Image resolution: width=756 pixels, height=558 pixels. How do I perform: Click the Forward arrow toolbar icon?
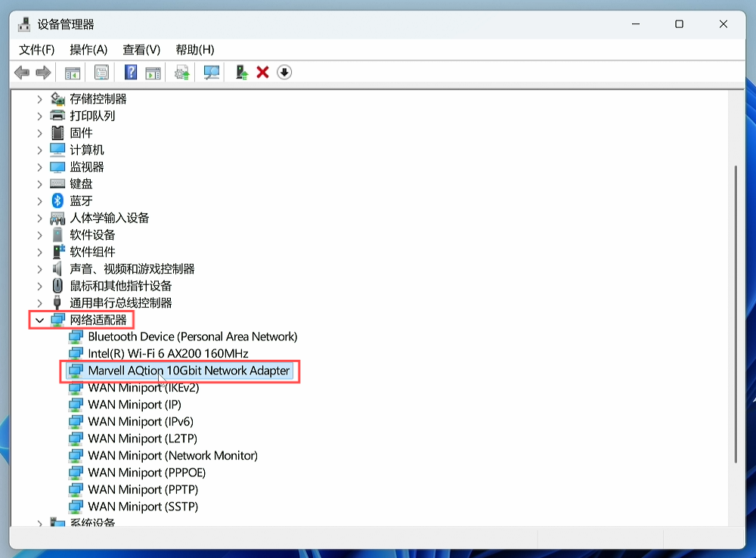coord(43,73)
